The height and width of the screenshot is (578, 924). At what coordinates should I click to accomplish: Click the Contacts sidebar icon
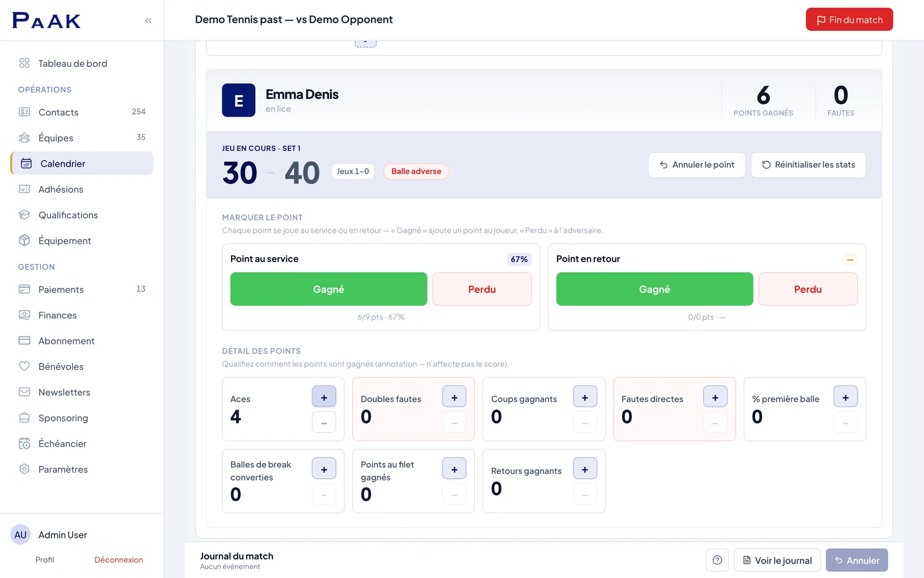point(24,112)
